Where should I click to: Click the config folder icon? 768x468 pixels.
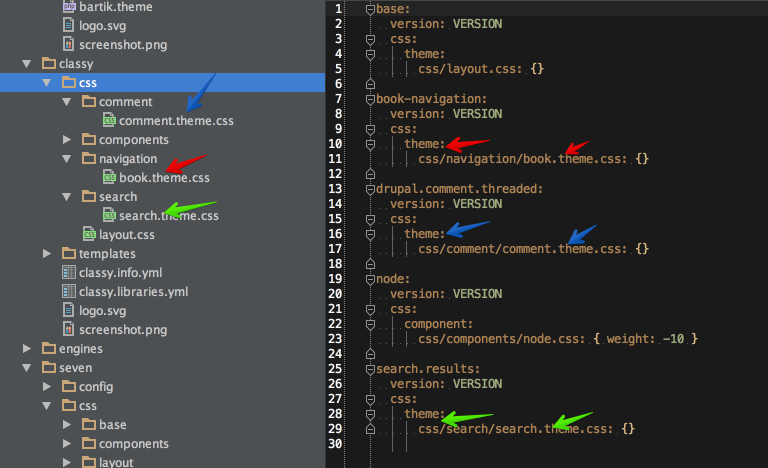click(x=69, y=386)
